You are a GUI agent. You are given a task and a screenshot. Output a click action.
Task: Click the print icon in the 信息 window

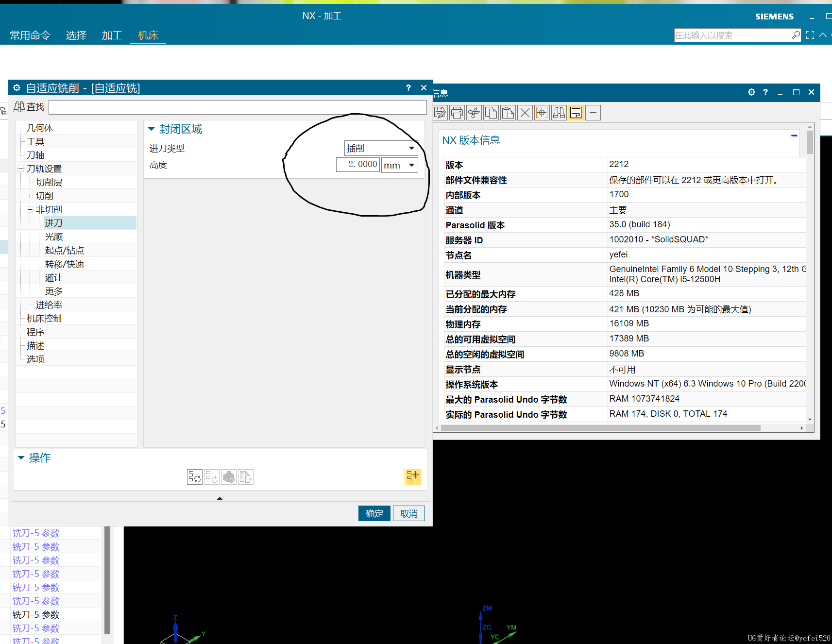(457, 113)
